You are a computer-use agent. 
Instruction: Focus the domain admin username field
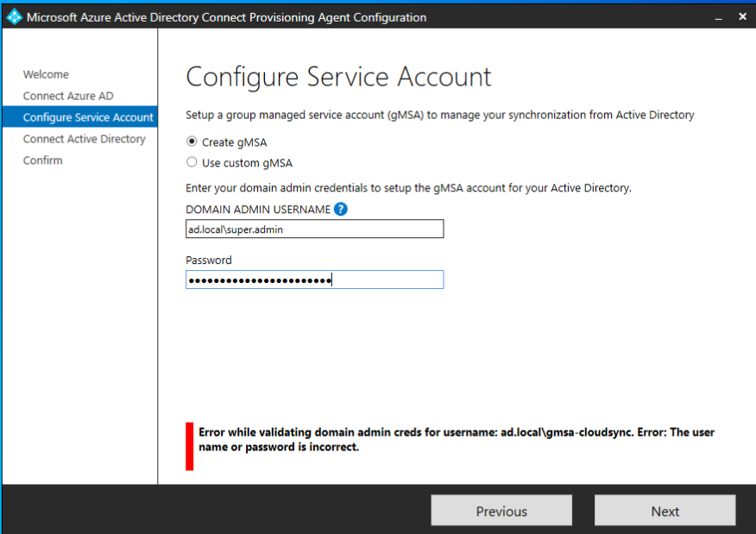click(x=314, y=229)
